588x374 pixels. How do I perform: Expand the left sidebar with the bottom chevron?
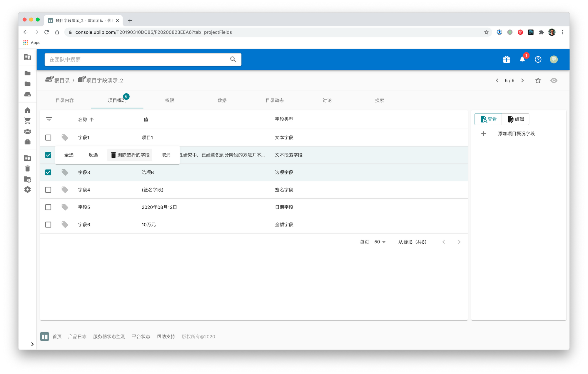pyautogui.click(x=32, y=344)
